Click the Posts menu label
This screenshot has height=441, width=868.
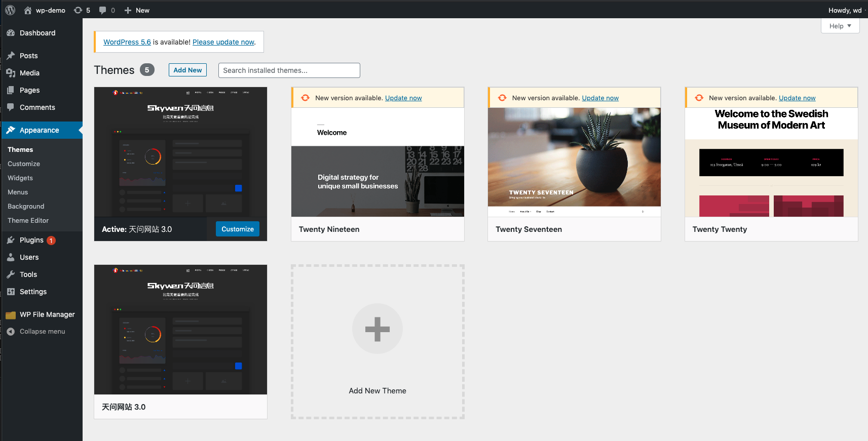point(29,56)
